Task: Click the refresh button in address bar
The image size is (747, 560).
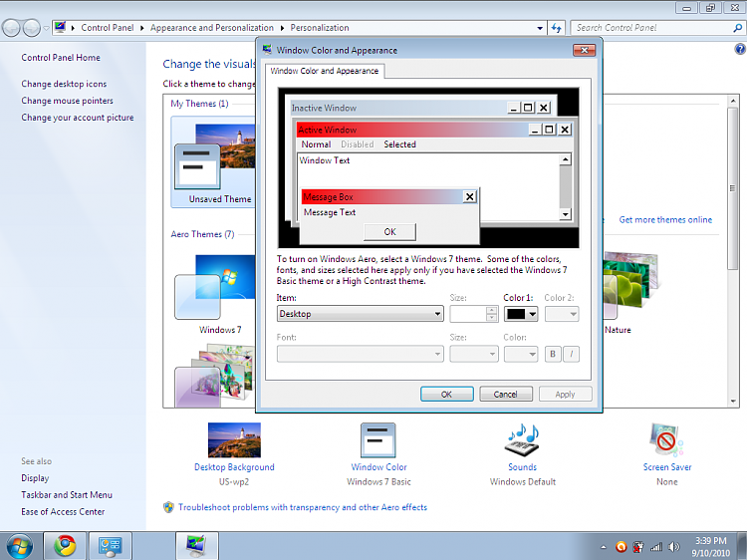Action: pyautogui.click(x=556, y=28)
